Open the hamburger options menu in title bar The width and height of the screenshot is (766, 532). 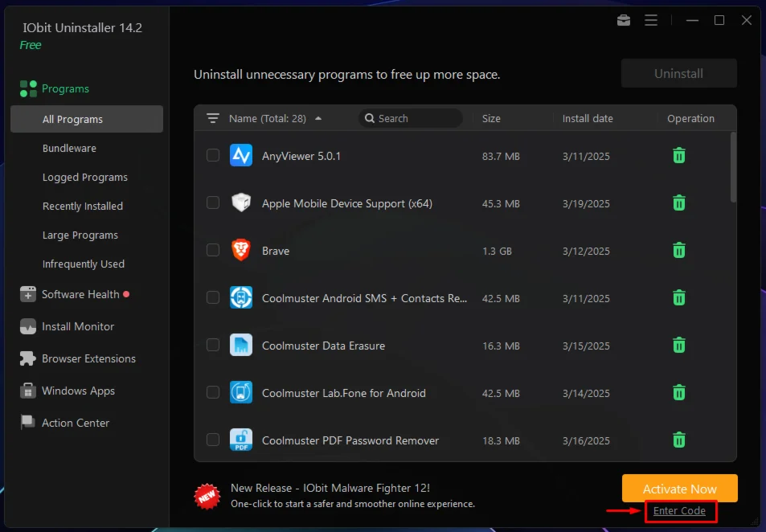click(x=651, y=20)
